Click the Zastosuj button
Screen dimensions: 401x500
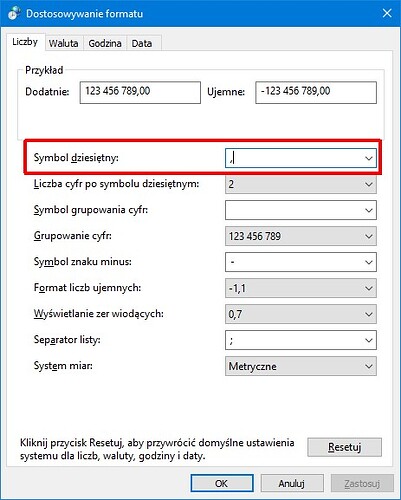click(x=362, y=483)
